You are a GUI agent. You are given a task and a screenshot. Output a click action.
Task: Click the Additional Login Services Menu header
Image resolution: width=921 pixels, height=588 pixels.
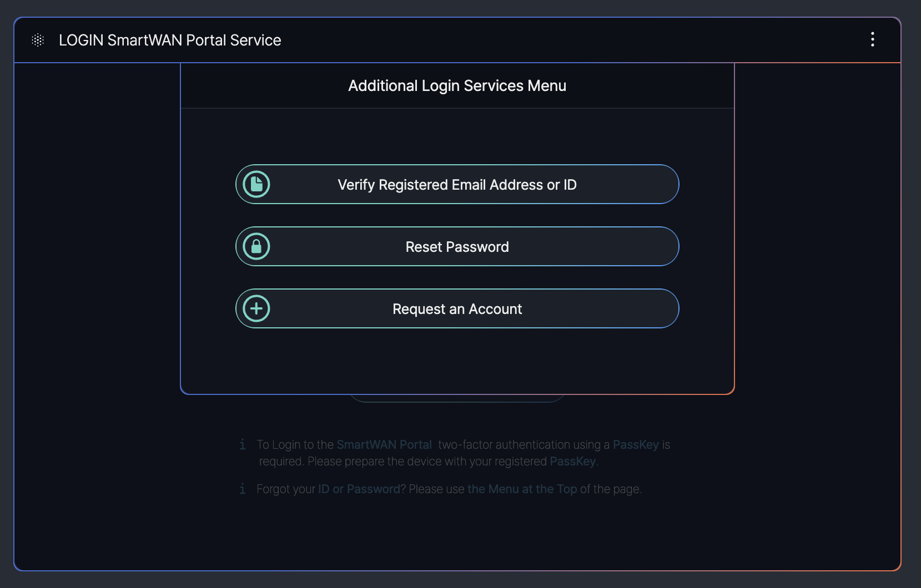[457, 86]
